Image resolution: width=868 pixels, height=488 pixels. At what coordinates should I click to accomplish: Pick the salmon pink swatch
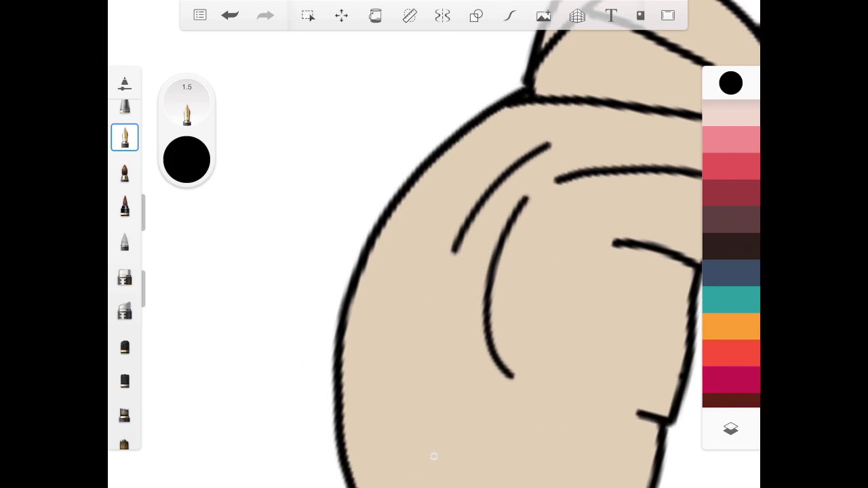point(731,140)
